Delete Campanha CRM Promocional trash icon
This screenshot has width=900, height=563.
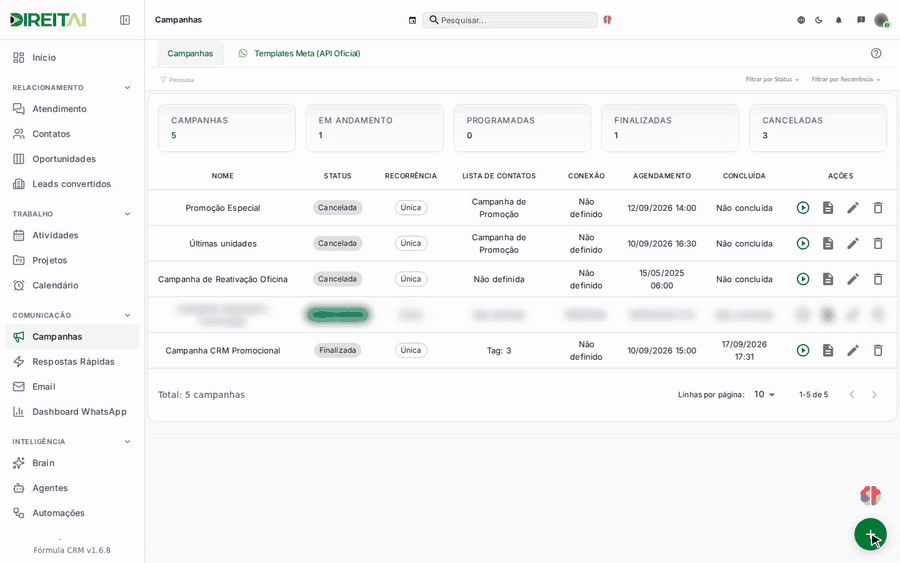point(878,350)
